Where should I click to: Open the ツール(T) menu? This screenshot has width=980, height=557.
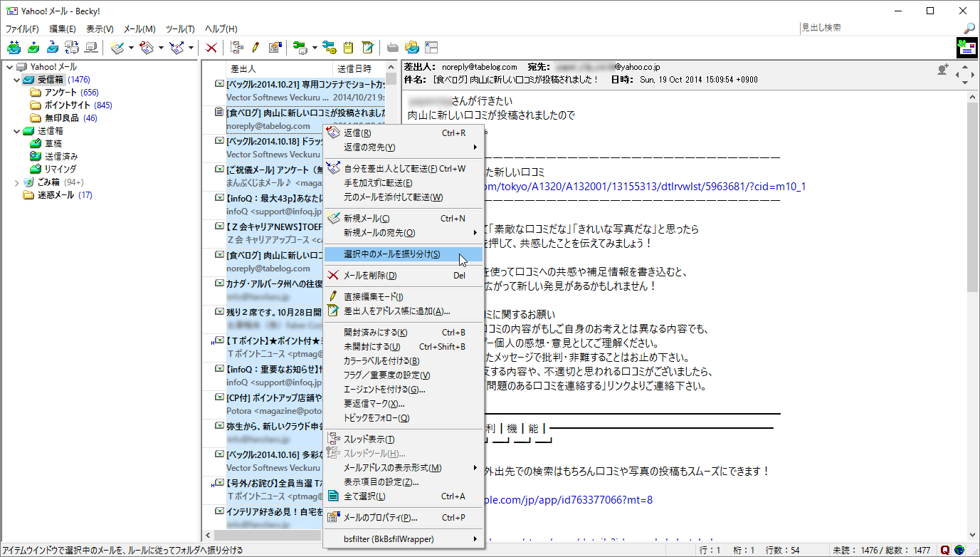(x=180, y=29)
